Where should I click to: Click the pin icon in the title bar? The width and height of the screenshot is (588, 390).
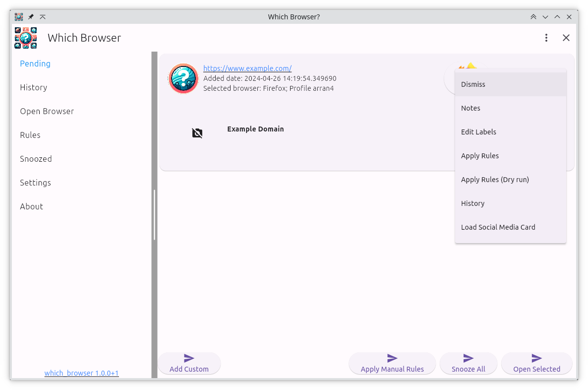[x=31, y=17]
